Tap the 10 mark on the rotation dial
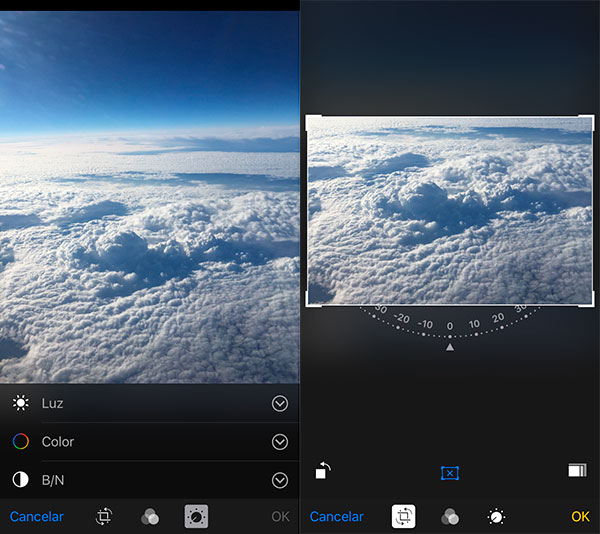The image size is (600, 534). tap(474, 324)
